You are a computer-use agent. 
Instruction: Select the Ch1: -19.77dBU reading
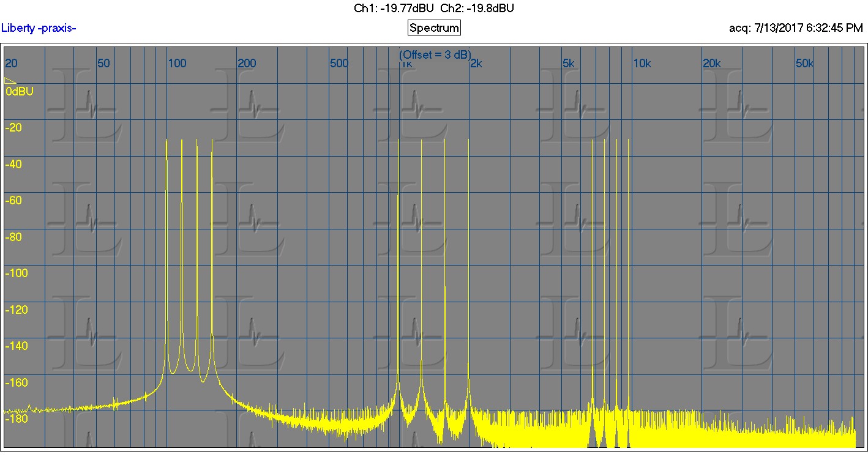coord(395,8)
